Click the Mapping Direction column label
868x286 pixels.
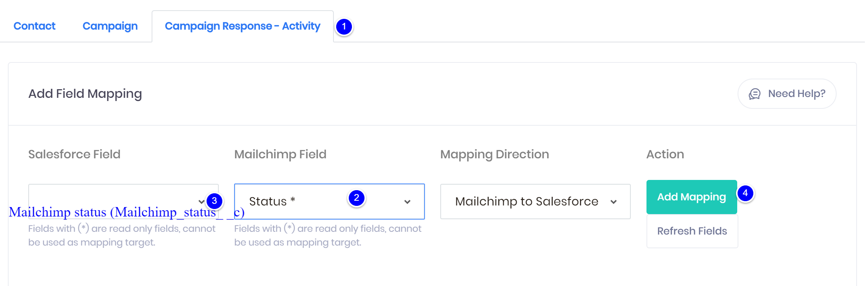494,154
